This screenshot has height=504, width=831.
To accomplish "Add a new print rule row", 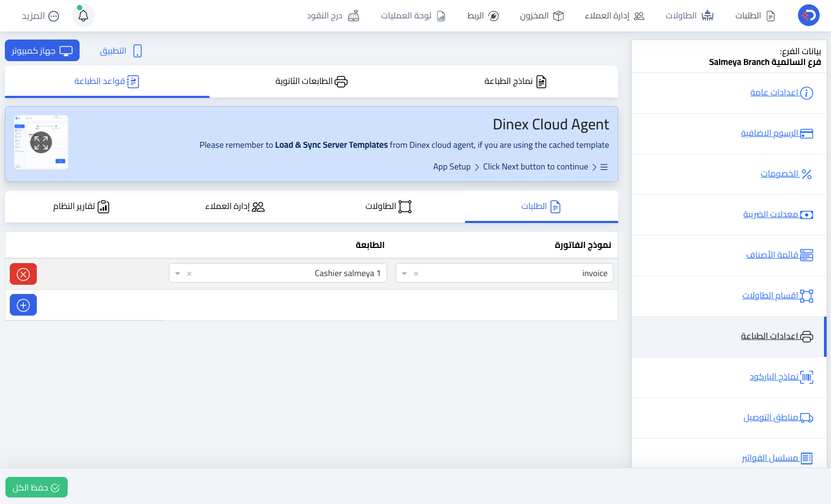I will 23,305.
